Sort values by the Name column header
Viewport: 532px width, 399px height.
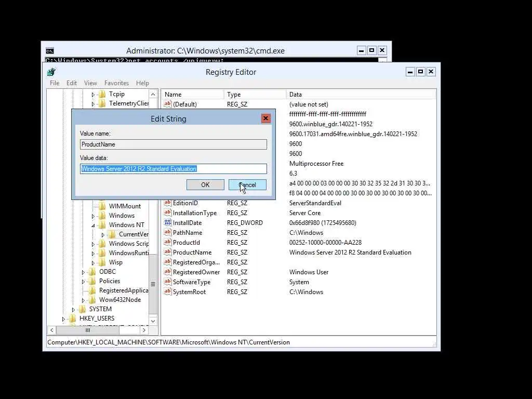click(x=192, y=95)
